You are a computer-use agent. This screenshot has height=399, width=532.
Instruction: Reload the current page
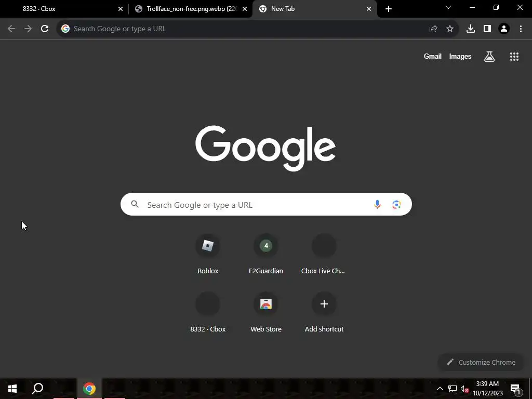(x=45, y=29)
